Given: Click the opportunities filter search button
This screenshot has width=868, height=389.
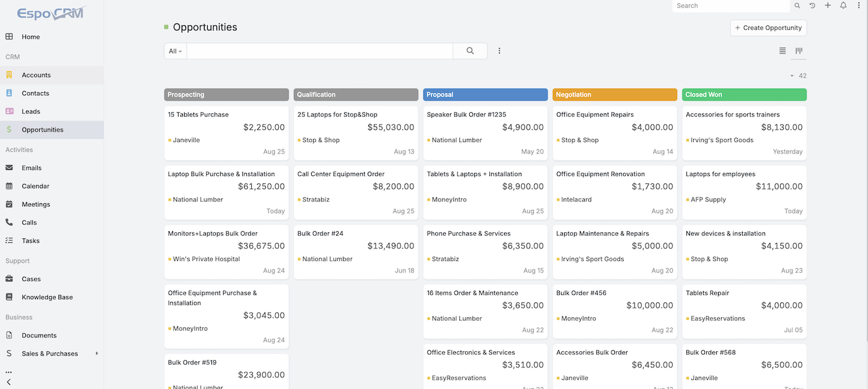Looking at the screenshot, I should pos(470,51).
